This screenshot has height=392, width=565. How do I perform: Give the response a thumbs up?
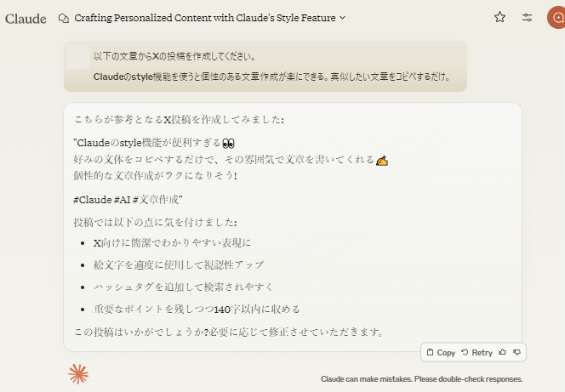point(502,352)
